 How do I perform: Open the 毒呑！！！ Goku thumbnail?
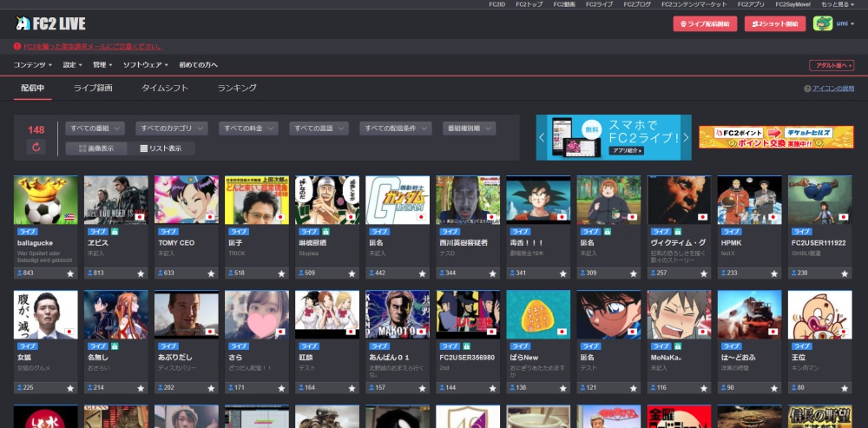(x=538, y=200)
